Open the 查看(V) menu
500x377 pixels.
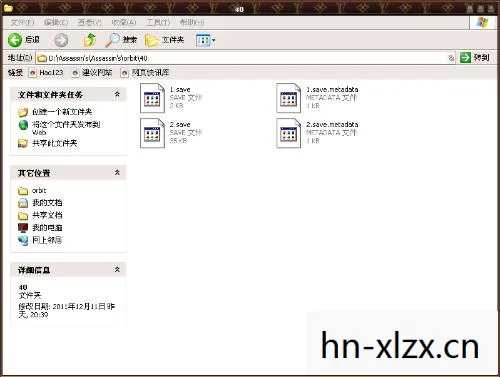tap(90, 22)
